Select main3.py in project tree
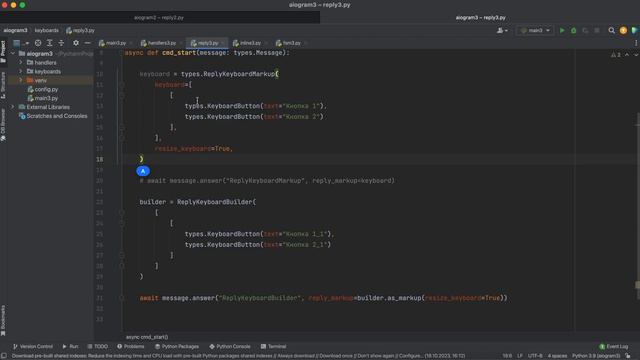The height and width of the screenshot is (360, 640). 46,98
